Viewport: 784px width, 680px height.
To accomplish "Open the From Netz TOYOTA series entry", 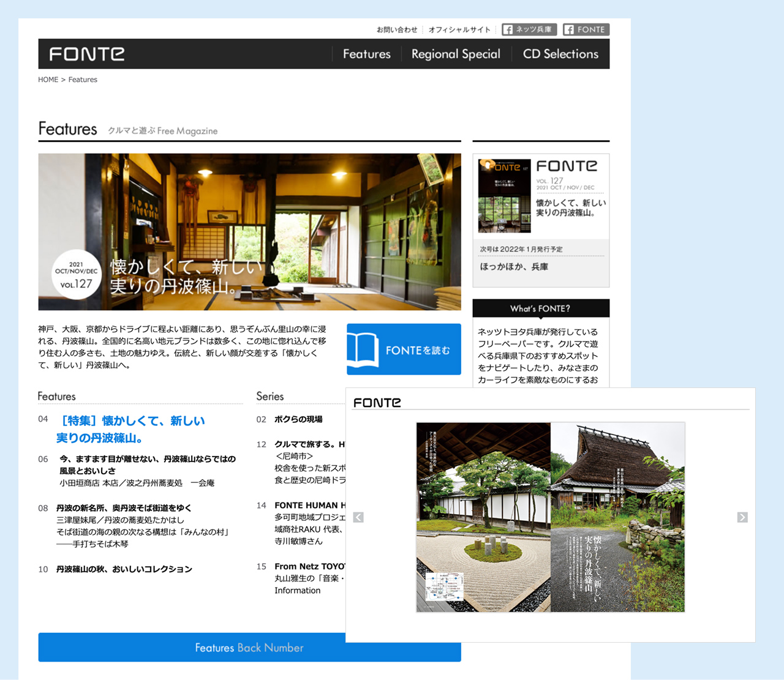I will [x=310, y=567].
